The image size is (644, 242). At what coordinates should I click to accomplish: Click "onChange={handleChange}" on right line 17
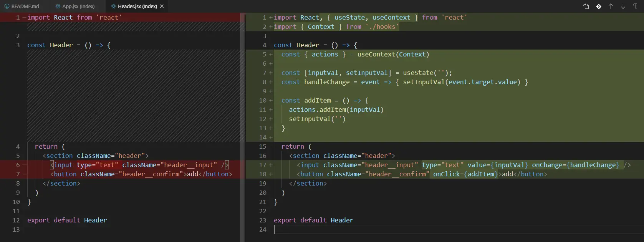576,165
